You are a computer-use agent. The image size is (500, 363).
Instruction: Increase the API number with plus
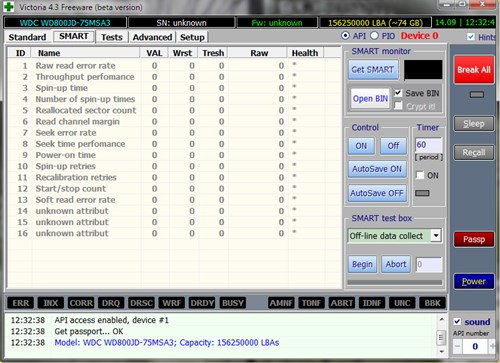coord(492,347)
